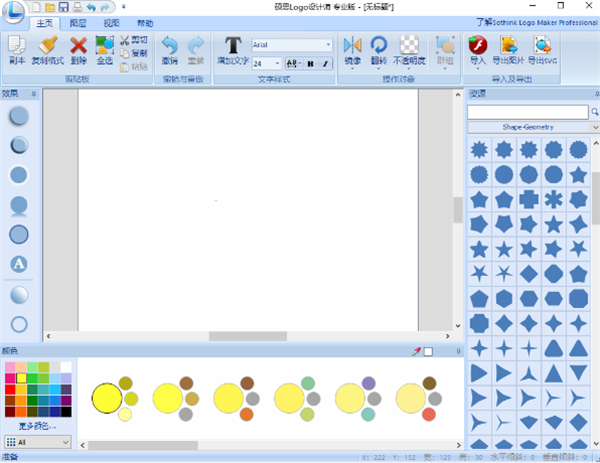The image size is (600, 463).
Task: Click the 导出SVG export icon
Action: pos(541,46)
